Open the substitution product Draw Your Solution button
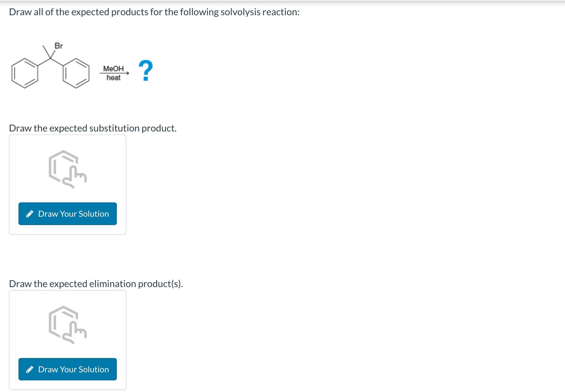This screenshot has height=392, width=565. [67, 214]
